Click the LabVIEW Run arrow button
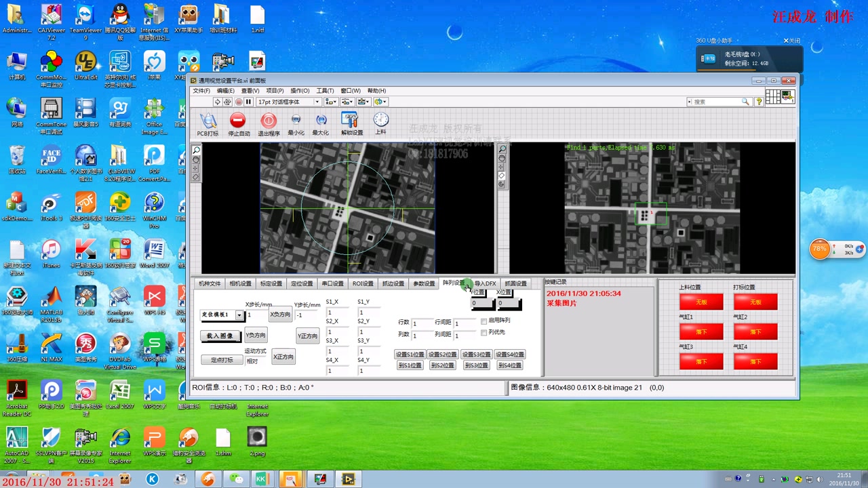This screenshot has width=868, height=488. pos(218,102)
